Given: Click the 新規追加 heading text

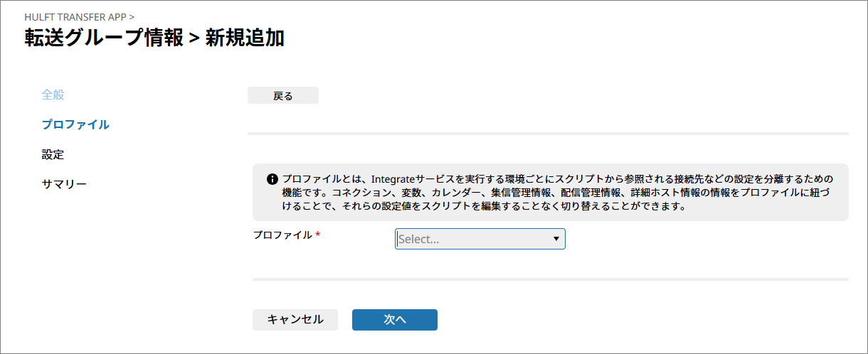Looking at the screenshot, I should click(245, 38).
